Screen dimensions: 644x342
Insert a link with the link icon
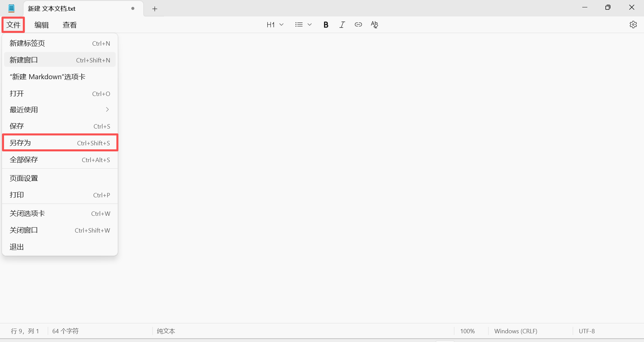pyautogui.click(x=358, y=25)
